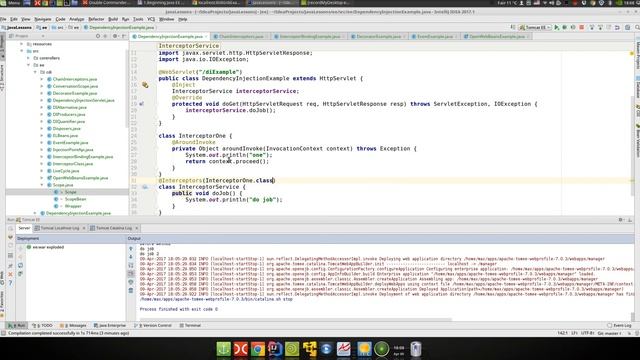Image resolution: width=640 pixels, height=360 pixels.
Task: Select ScopeBean in the Project tree
Action: (76, 199)
